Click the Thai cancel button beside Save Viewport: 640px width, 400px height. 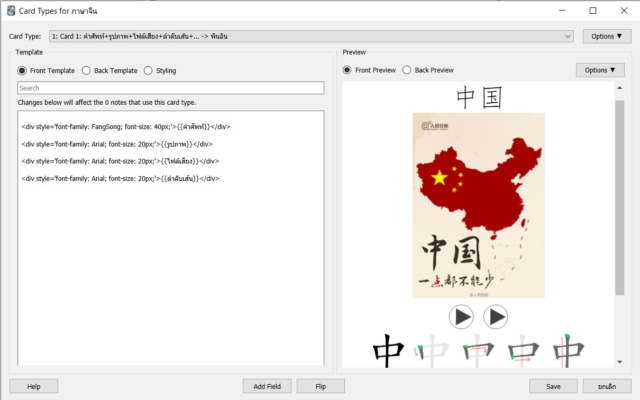[x=607, y=386]
